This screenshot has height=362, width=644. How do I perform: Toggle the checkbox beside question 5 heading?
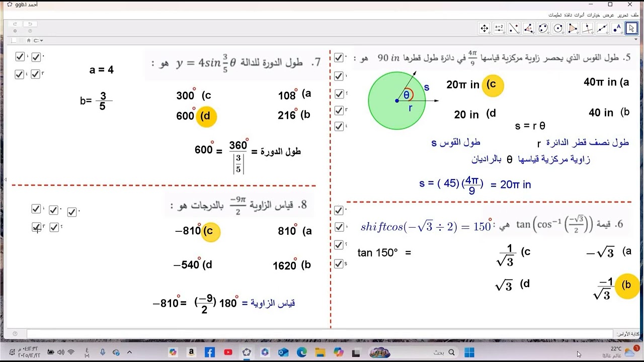click(x=339, y=58)
